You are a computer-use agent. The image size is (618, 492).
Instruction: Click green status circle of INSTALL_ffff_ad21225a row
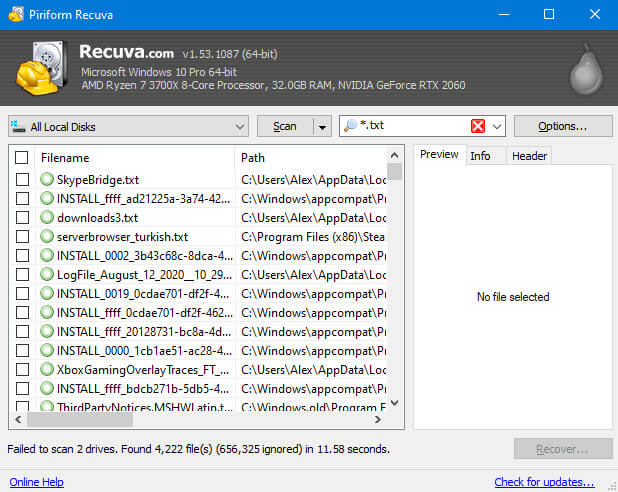coord(47,198)
